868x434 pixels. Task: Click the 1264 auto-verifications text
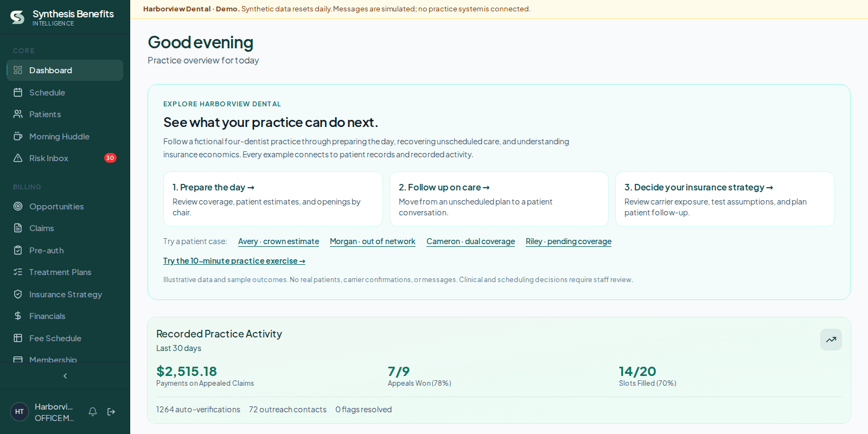(x=198, y=410)
